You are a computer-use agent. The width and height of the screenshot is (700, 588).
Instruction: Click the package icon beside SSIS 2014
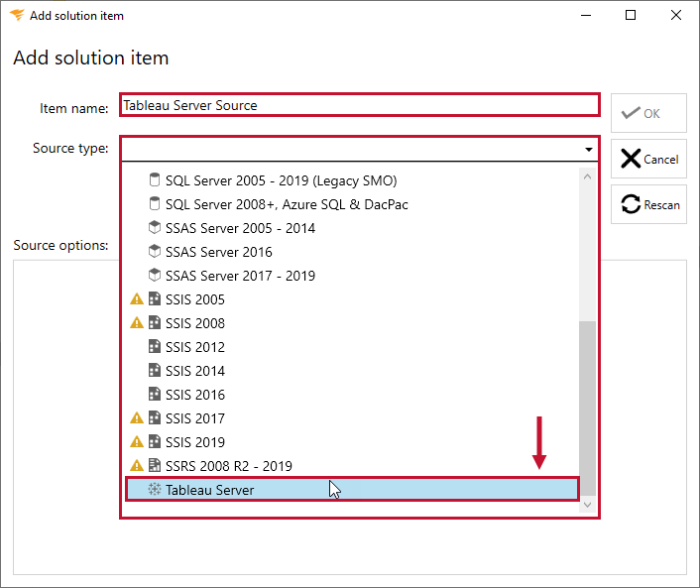coord(155,370)
